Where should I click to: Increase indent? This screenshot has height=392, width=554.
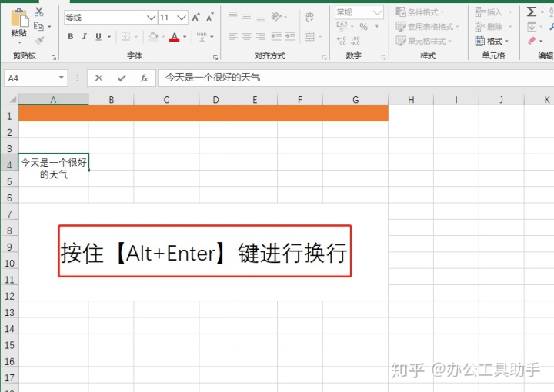point(290,36)
